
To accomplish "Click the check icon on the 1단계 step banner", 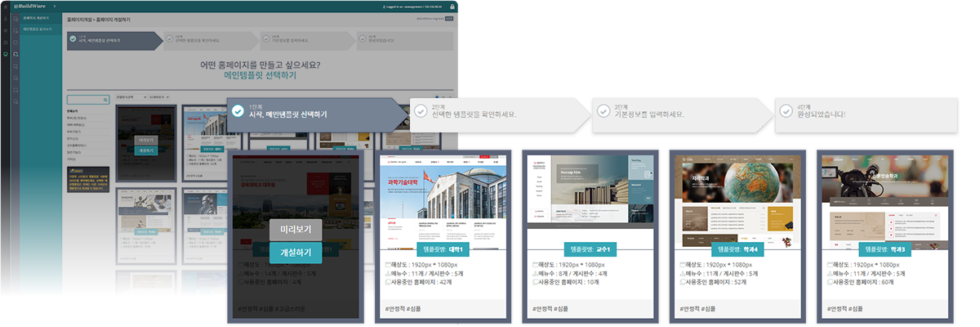I will click(x=238, y=111).
